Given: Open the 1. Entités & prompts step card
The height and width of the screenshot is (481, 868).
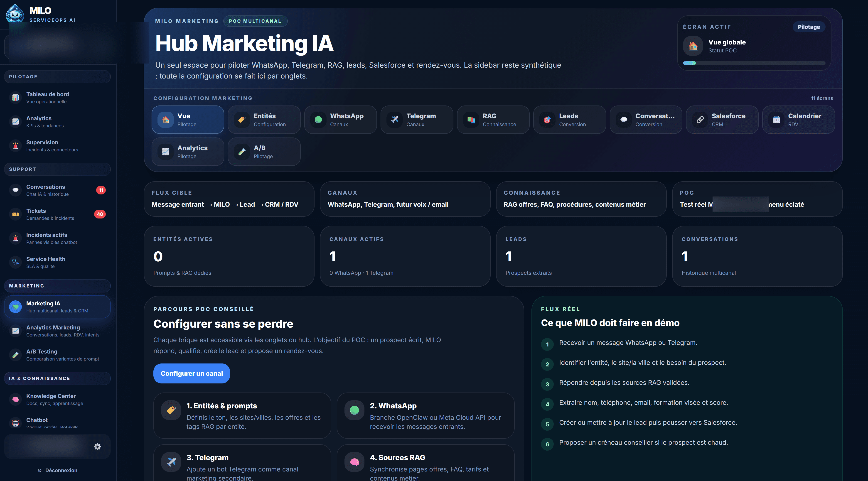Looking at the screenshot, I should coord(242,415).
